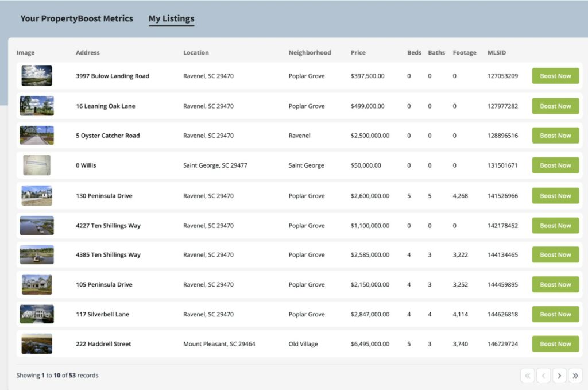Jump to the first page of records
588x390 pixels.
pyautogui.click(x=528, y=376)
